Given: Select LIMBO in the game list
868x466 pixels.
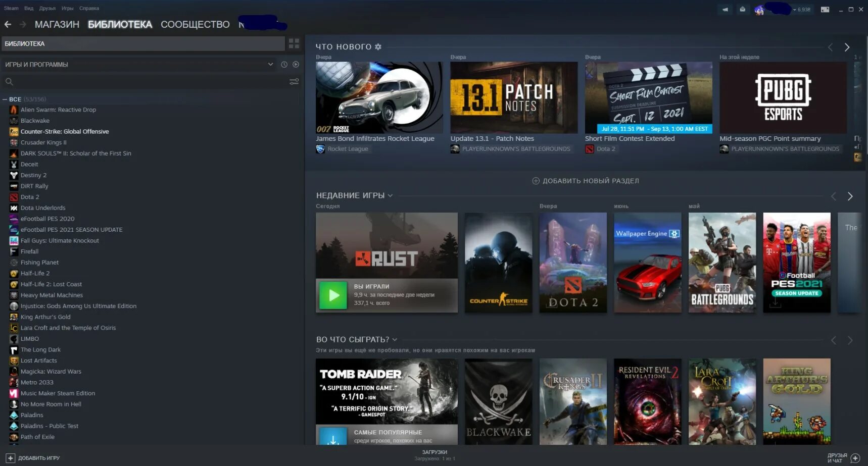Looking at the screenshot, I should pyautogui.click(x=30, y=339).
